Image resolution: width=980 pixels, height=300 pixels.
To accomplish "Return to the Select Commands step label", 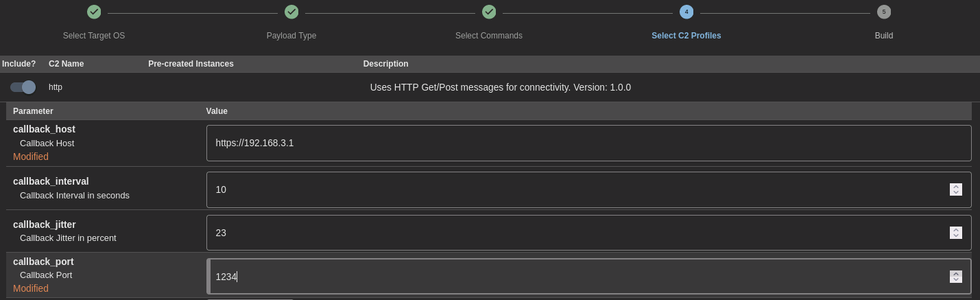I will tap(489, 36).
